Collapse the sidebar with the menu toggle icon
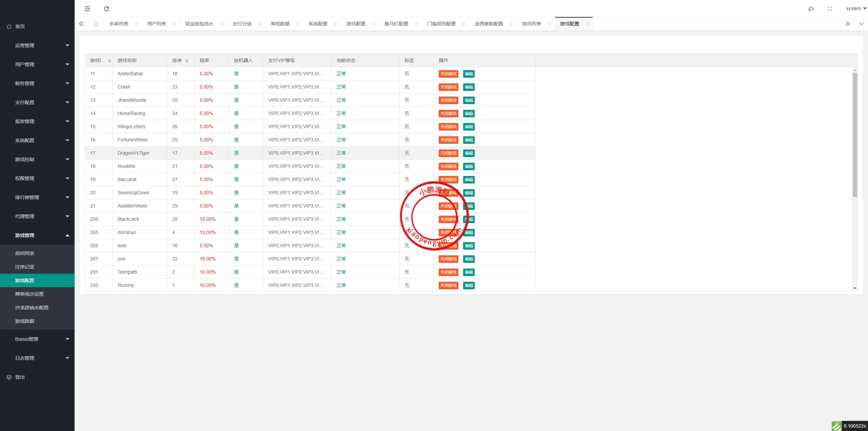Viewport: 868px width, 431px height. click(x=87, y=9)
